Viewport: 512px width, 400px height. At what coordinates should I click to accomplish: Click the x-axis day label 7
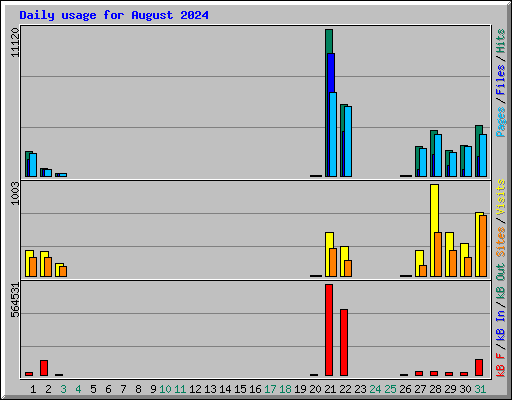click(123, 389)
